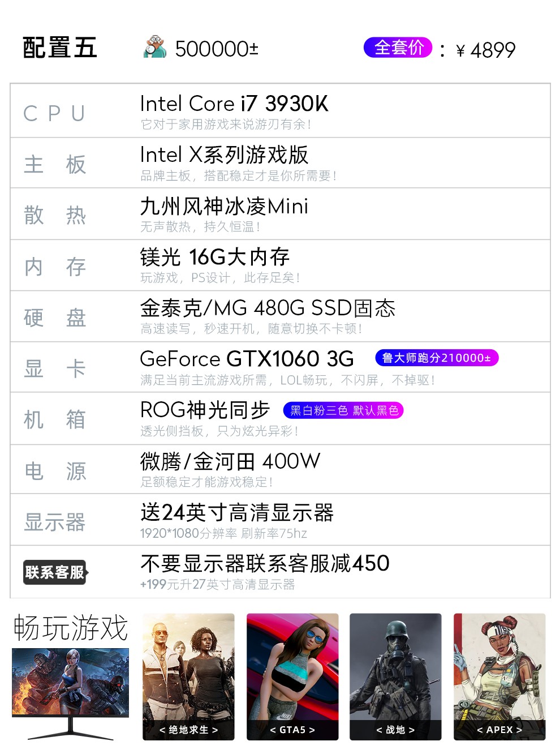Click Intel X系列游戏版 motherboard text

pyautogui.click(x=224, y=155)
